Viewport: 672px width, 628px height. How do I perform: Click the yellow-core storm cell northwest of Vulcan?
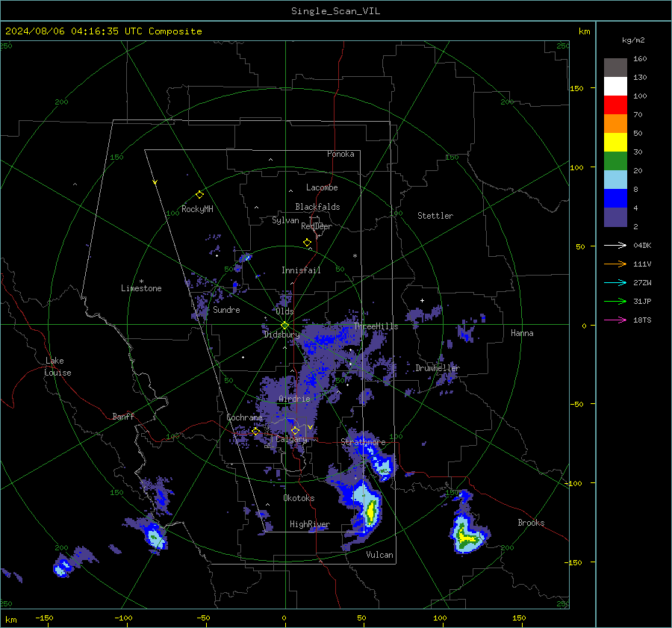pos(371,510)
